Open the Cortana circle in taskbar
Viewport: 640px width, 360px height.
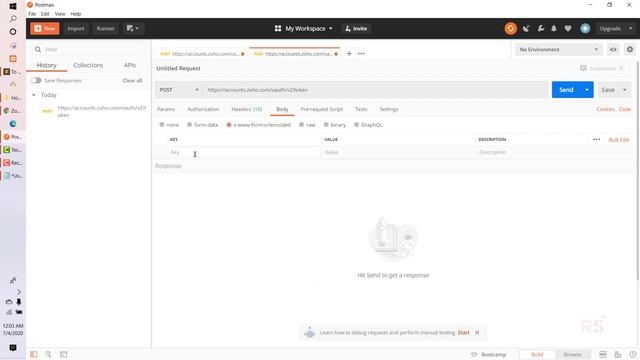tap(13, 32)
